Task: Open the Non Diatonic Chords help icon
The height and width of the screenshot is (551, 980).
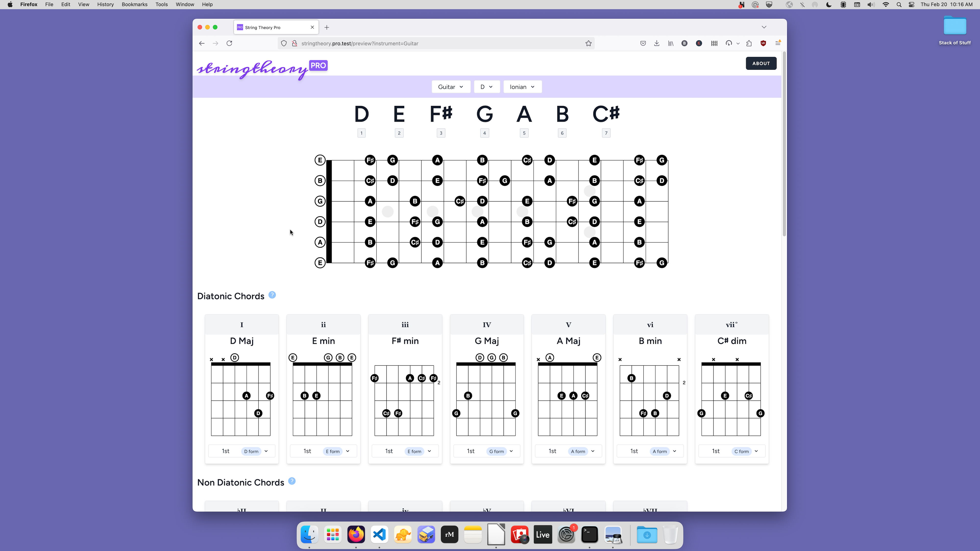Action: (292, 481)
